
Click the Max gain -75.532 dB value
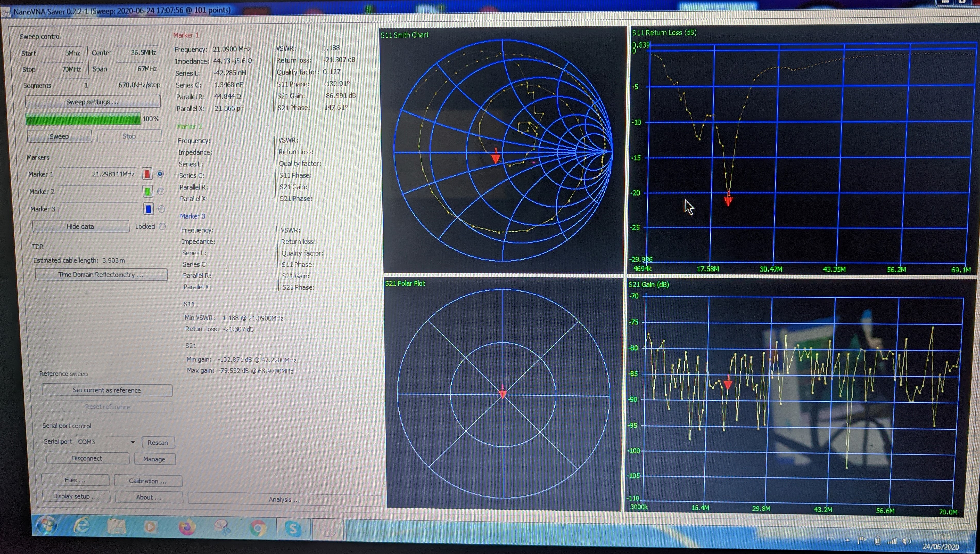pyautogui.click(x=255, y=371)
